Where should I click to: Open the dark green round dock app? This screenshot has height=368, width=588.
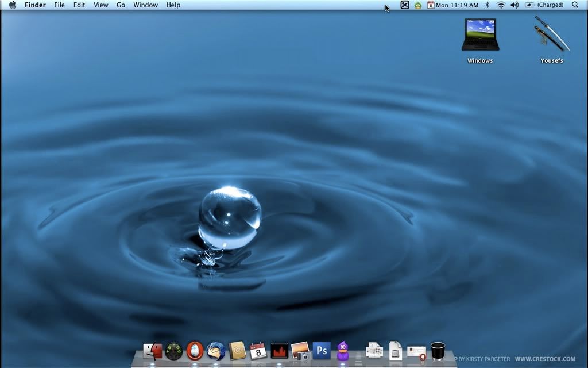[x=173, y=351]
